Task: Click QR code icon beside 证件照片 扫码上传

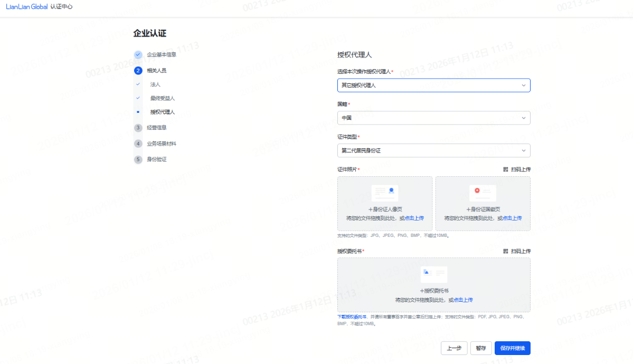Action: pos(505,169)
